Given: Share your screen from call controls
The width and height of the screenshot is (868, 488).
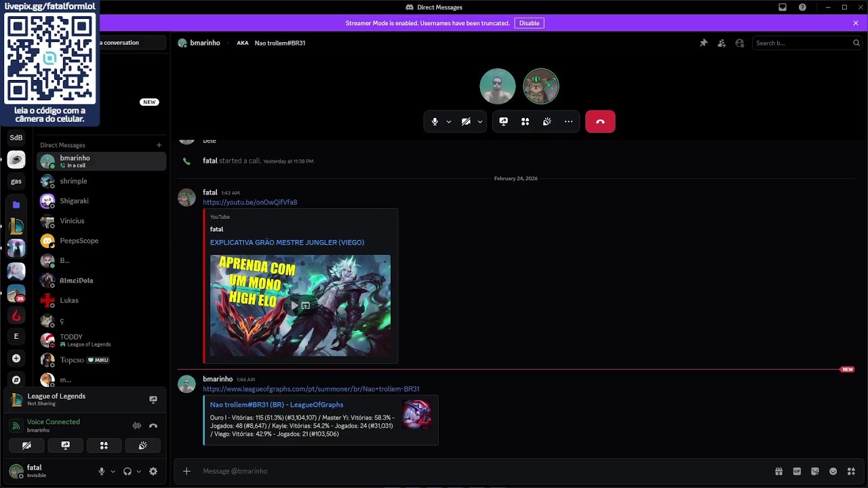Looking at the screenshot, I should pos(503,121).
